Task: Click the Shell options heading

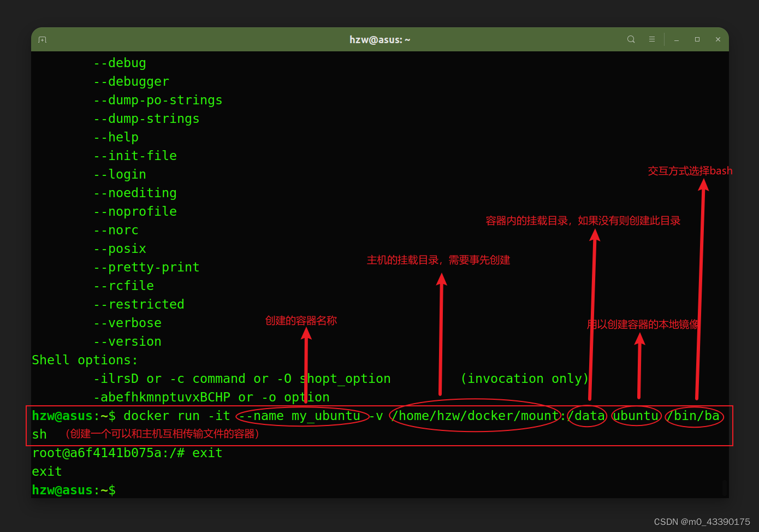Action: 84,360
